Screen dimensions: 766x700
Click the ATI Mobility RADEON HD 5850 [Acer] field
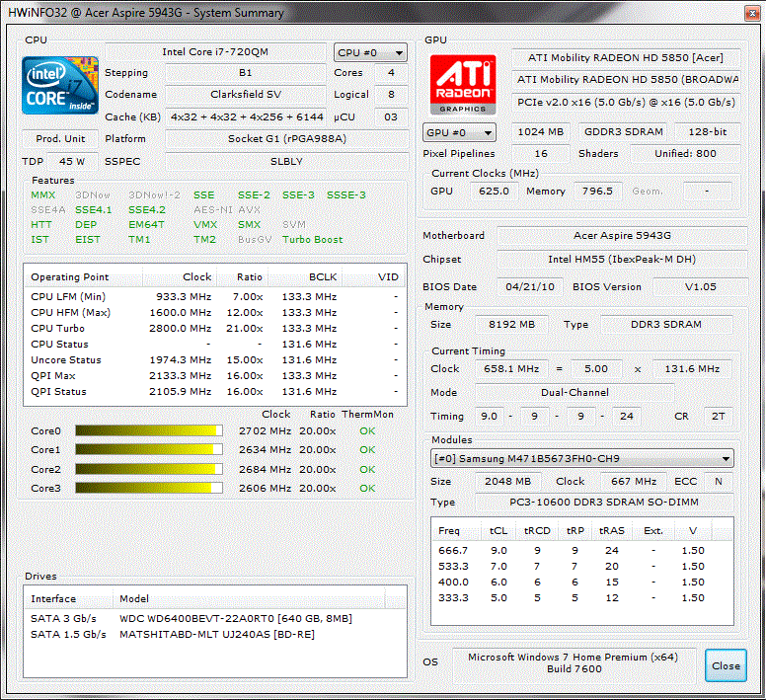click(x=626, y=57)
